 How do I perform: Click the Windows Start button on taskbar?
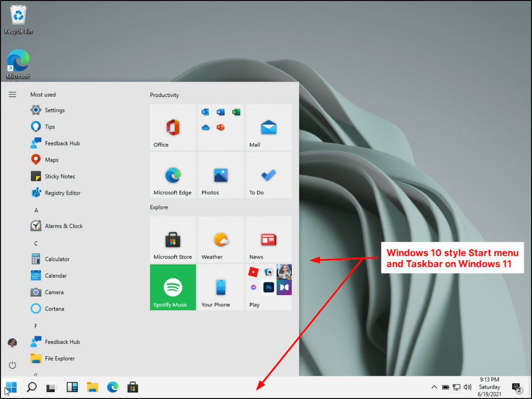[x=11, y=387]
